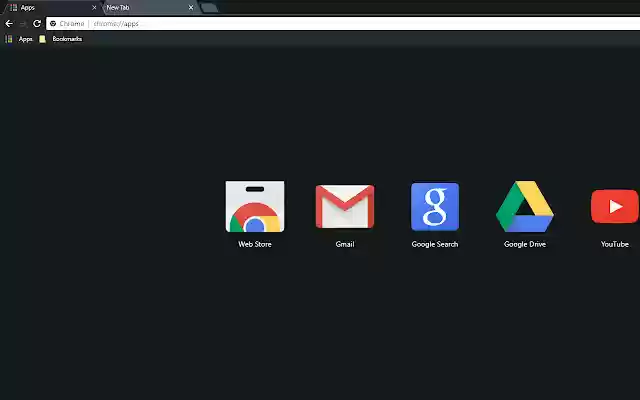Click the chrome://apps address bar

point(343,24)
